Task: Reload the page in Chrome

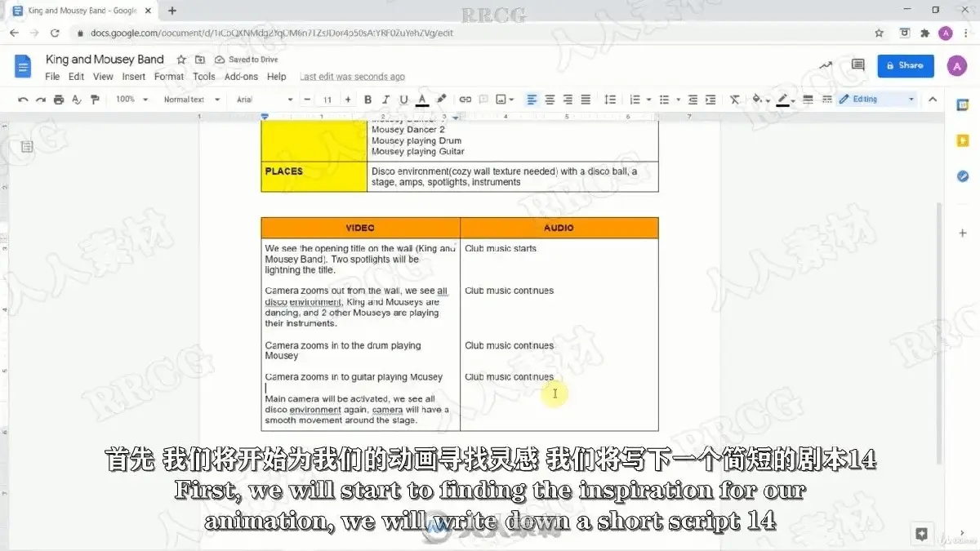Action: [55, 33]
